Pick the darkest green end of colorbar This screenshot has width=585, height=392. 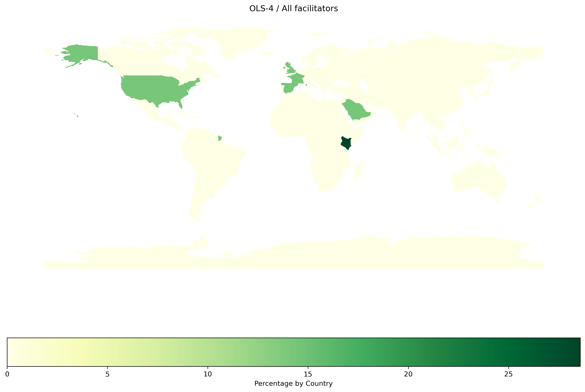point(575,352)
